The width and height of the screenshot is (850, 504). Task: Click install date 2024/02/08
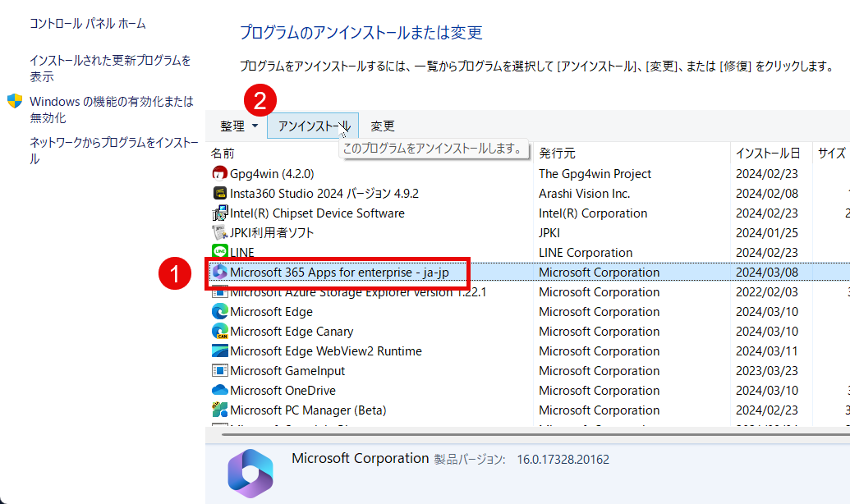[767, 194]
